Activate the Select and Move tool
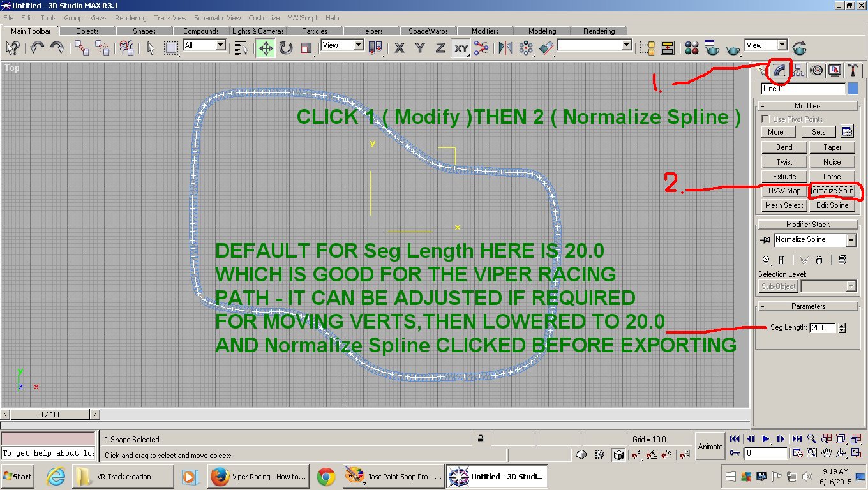The image size is (868, 490). (x=266, y=48)
